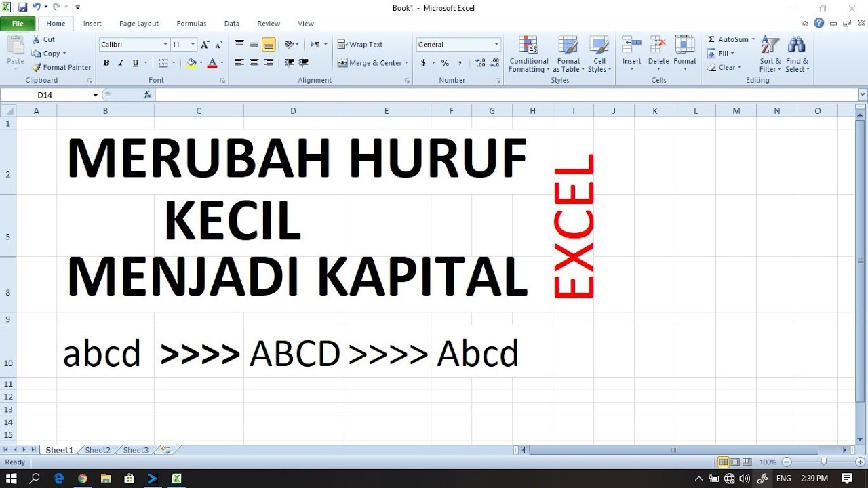
Task: Toggle Italic formatting
Action: coord(121,63)
